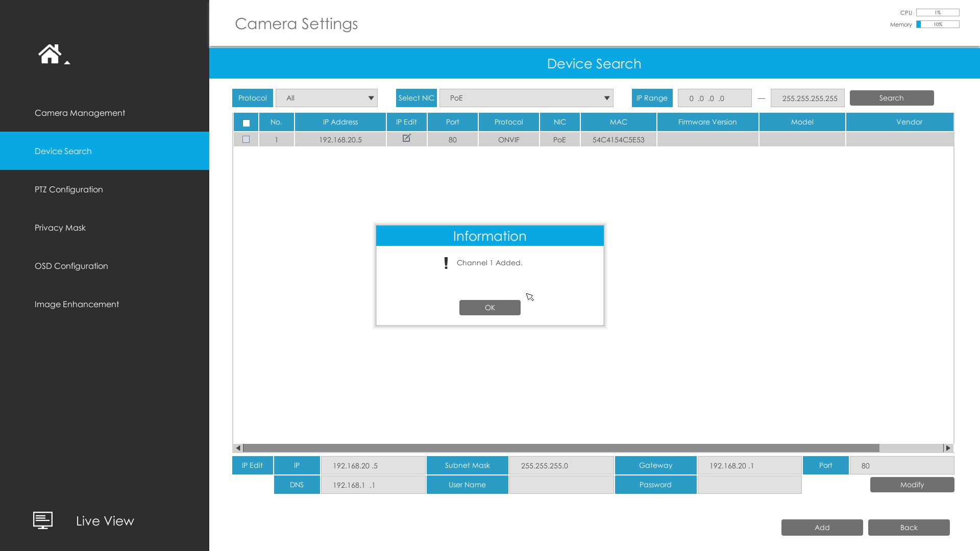Toggle the select-all checkbox in table header
Image resolution: width=980 pixels, height=551 pixels.
click(x=246, y=123)
